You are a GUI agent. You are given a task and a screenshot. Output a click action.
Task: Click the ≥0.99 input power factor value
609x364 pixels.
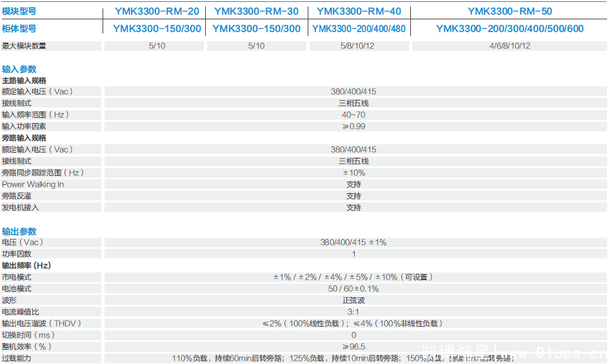point(354,126)
